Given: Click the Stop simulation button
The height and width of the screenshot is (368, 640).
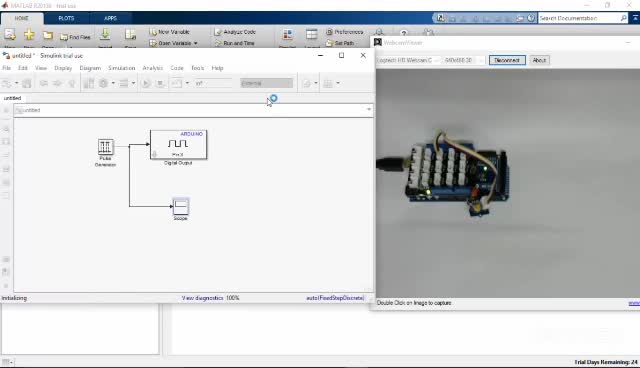Looking at the screenshot, I should [x=160, y=83].
